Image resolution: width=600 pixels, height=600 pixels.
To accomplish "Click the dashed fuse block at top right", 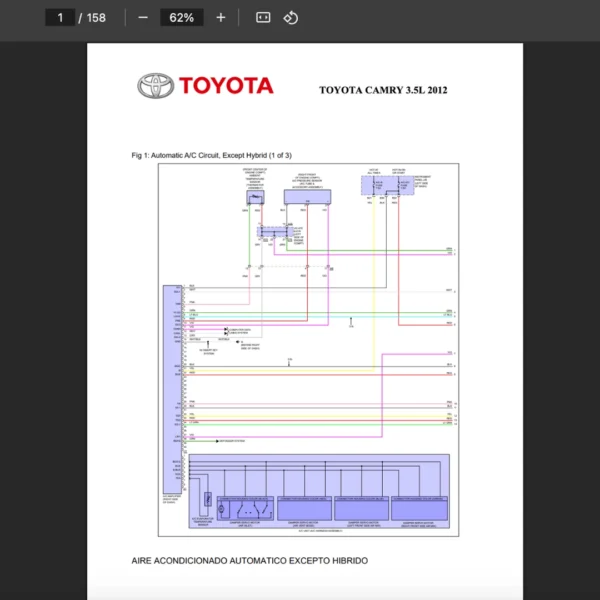I will click(x=387, y=187).
